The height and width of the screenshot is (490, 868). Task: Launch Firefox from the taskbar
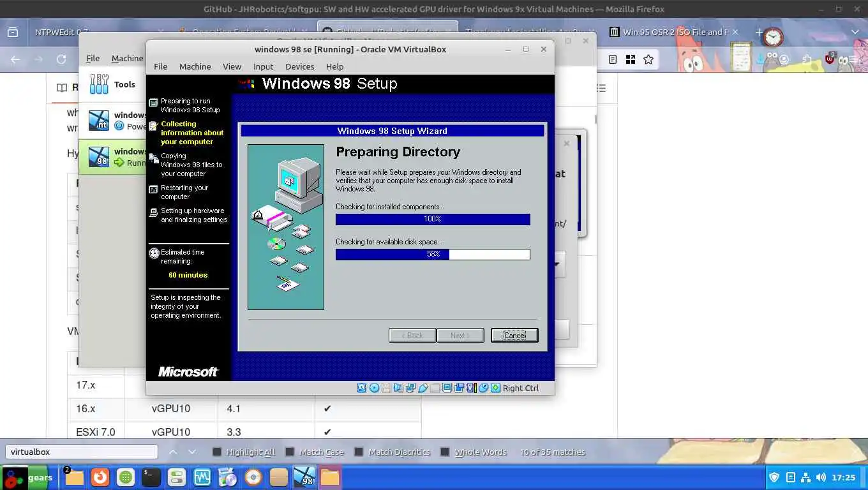100,477
